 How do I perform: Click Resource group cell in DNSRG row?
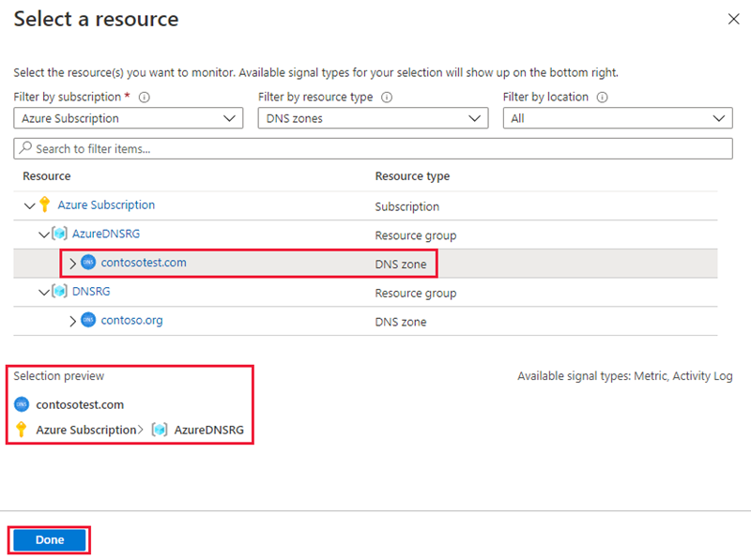pos(416,293)
